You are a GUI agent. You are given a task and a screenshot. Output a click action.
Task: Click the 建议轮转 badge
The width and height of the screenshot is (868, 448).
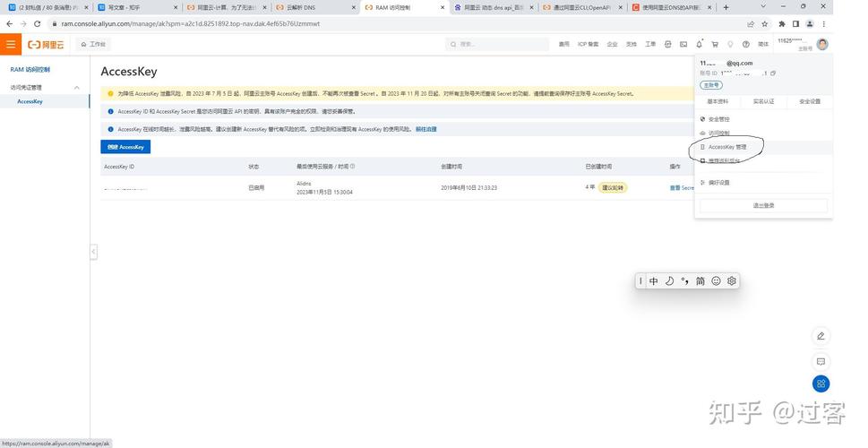point(613,188)
